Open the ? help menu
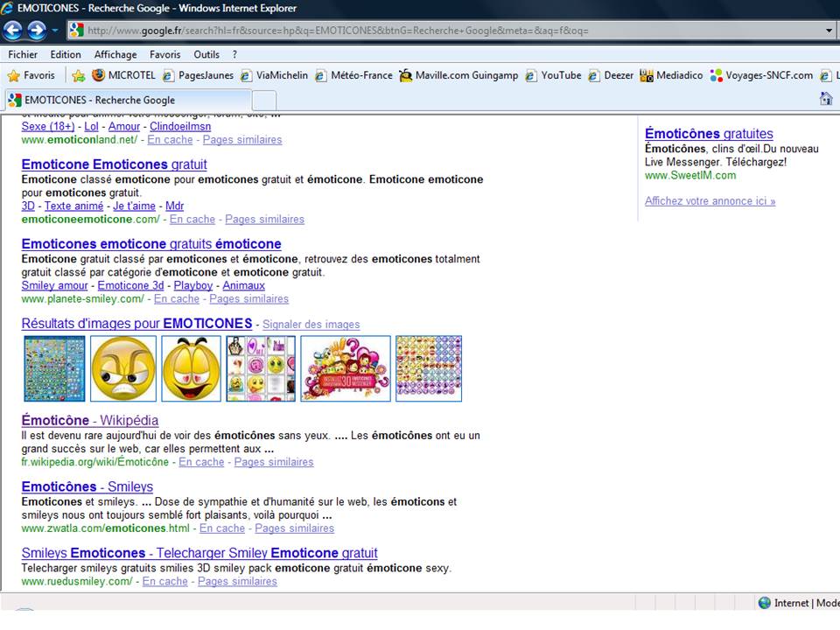The width and height of the screenshot is (840, 630). tap(234, 54)
